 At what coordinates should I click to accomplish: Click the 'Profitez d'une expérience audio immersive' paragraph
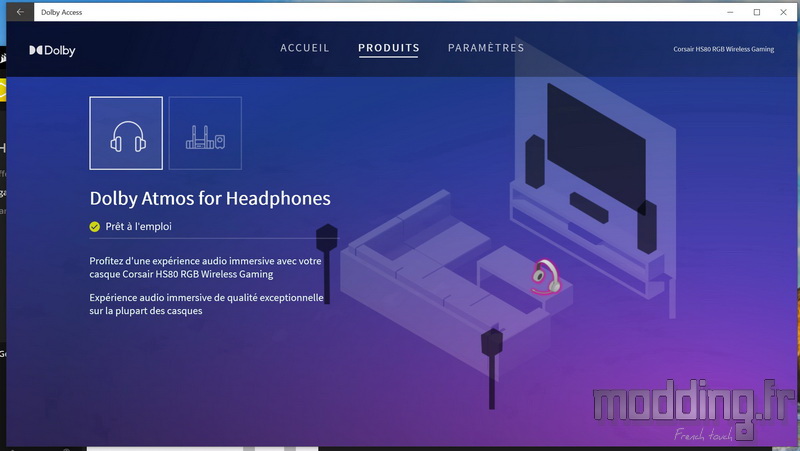(206, 267)
